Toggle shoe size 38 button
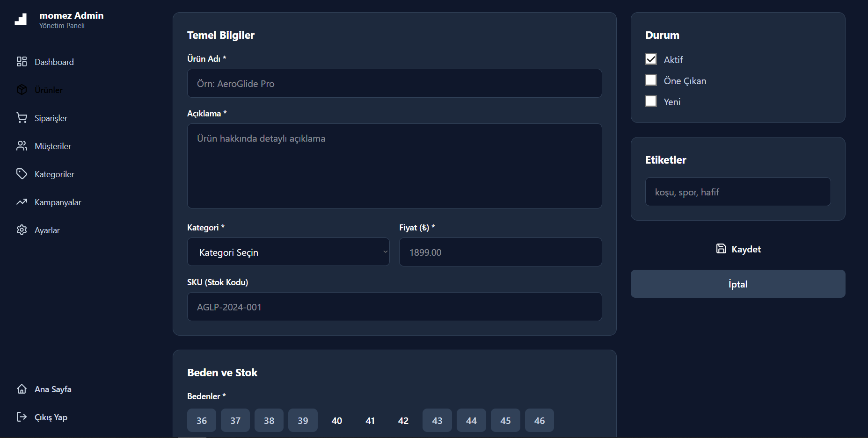Image resolution: width=868 pixels, height=438 pixels. pos(269,420)
